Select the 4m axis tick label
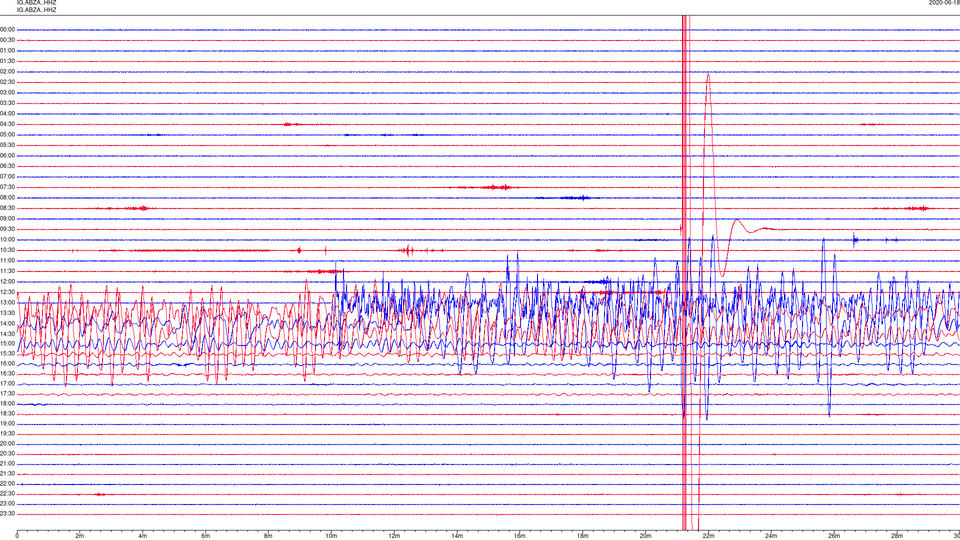The width and height of the screenshot is (960, 540). (143, 536)
